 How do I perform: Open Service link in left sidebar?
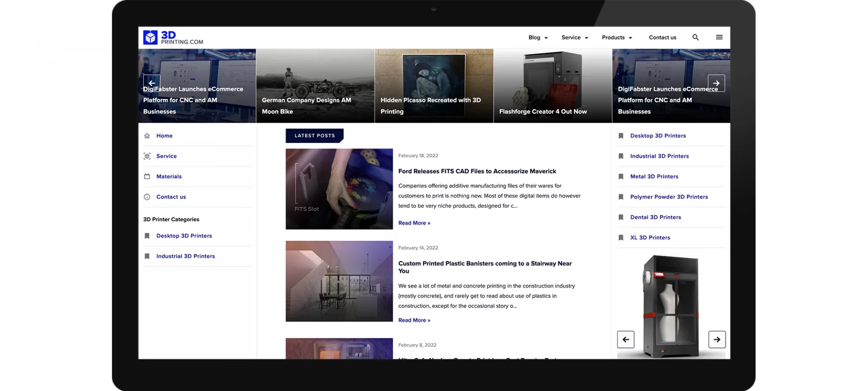tap(166, 156)
